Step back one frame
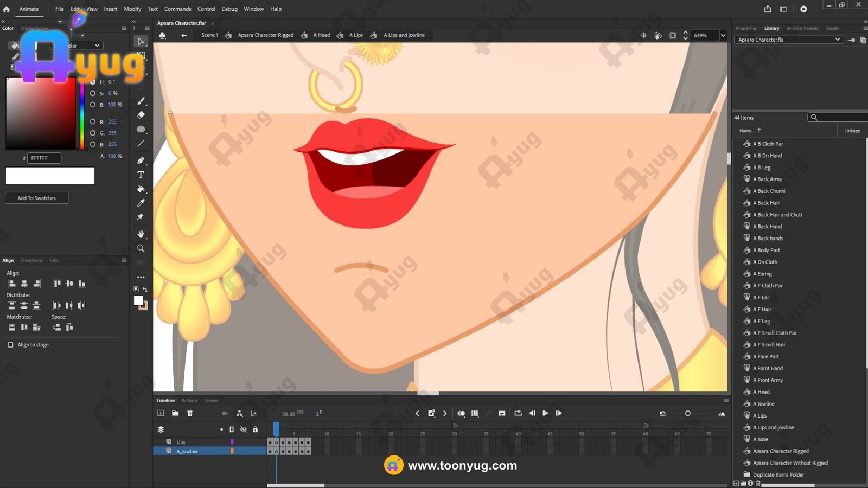 tap(532, 413)
